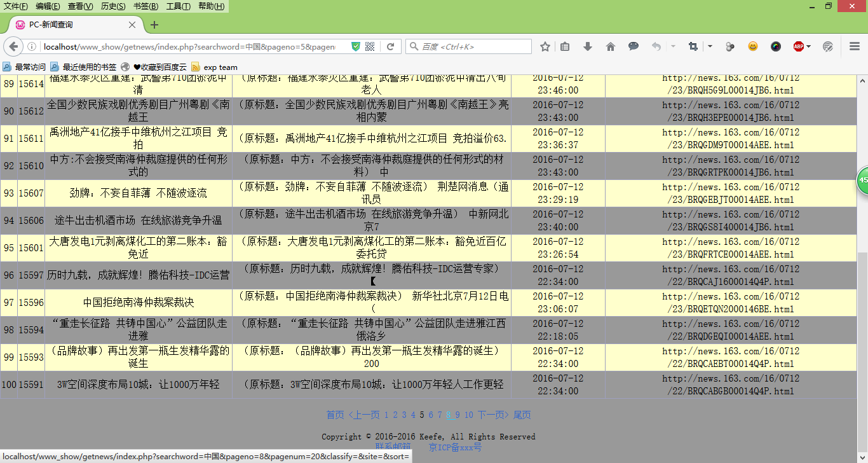Image resolution: width=868 pixels, height=463 pixels.
Task: Open the 历史 (History) menu
Action: pyautogui.click(x=113, y=6)
